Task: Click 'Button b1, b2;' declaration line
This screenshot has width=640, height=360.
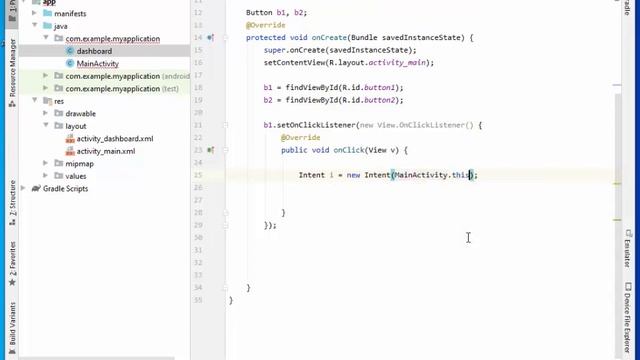Action: [276, 13]
